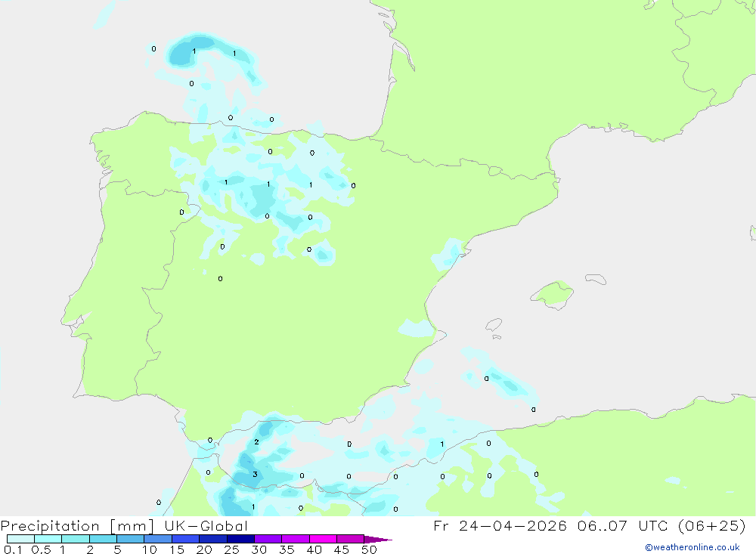Click the "(06+25)" forecast offset text
Image resolution: width=756 pixels, height=554 pixels.
click(x=711, y=525)
